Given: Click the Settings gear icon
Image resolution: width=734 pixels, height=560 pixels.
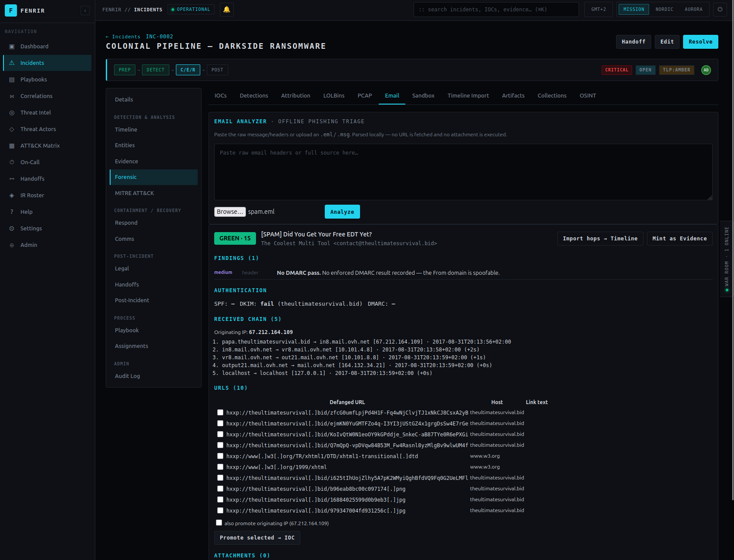Looking at the screenshot, I should coord(12,229).
